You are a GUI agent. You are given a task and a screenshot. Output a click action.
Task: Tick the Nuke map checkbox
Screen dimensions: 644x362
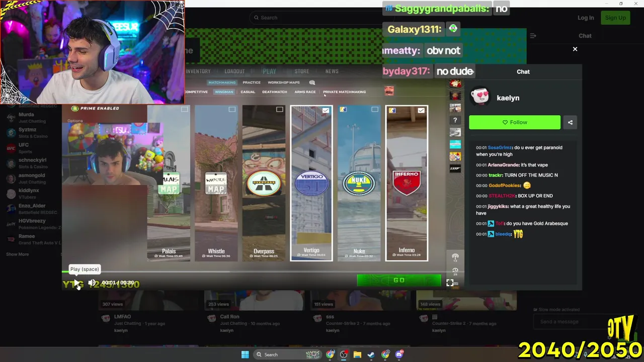[374, 109]
